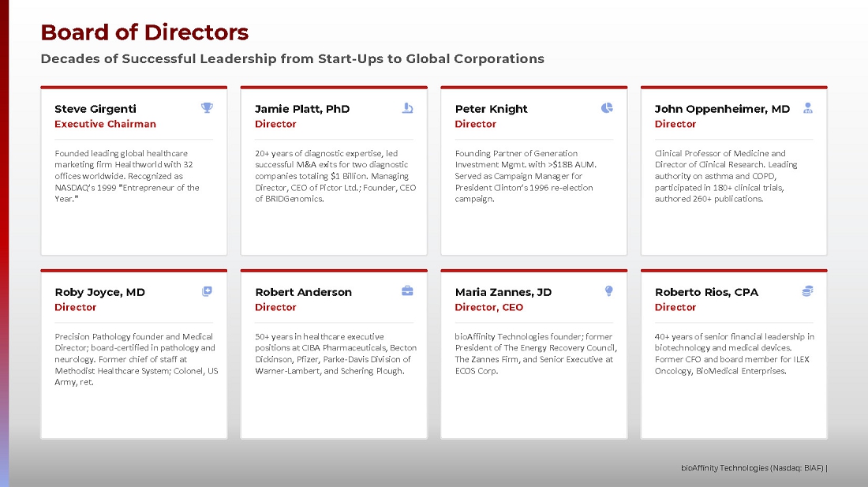Click the medical icon on Roby Joyce card

tap(207, 291)
